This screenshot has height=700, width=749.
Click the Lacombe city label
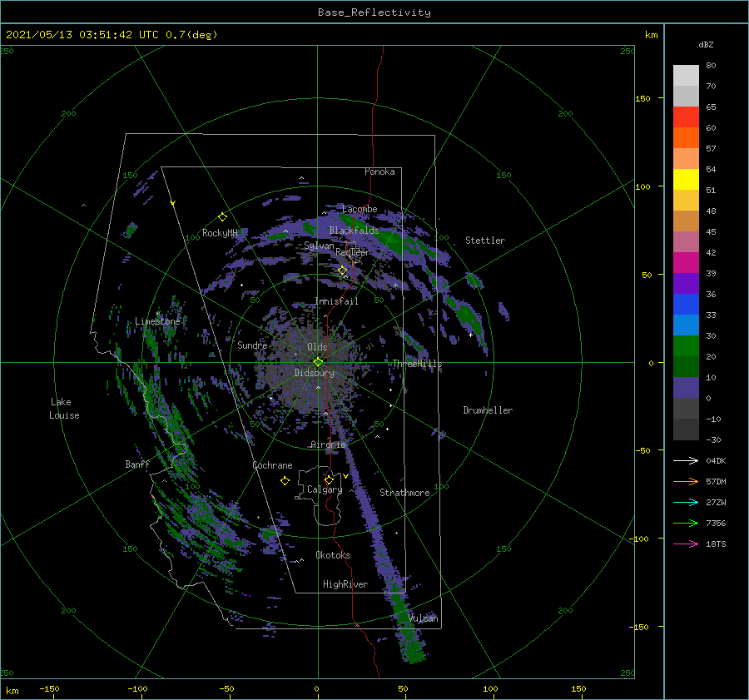coord(360,209)
